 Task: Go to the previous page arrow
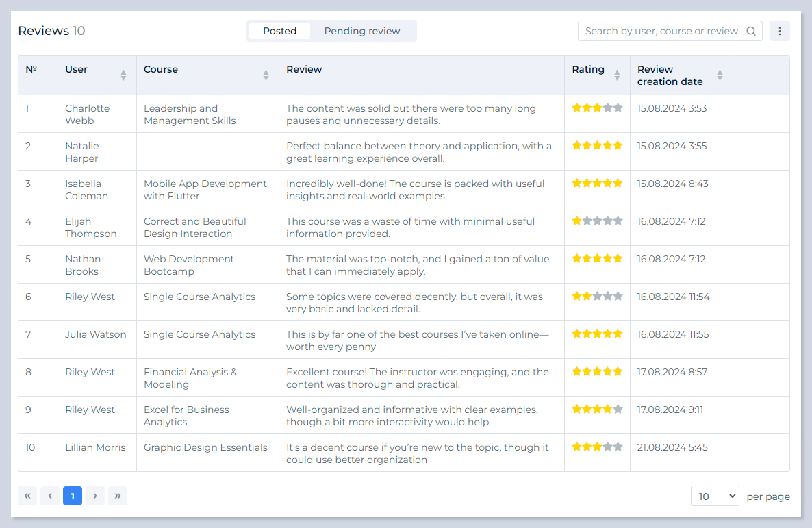click(x=50, y=496)
